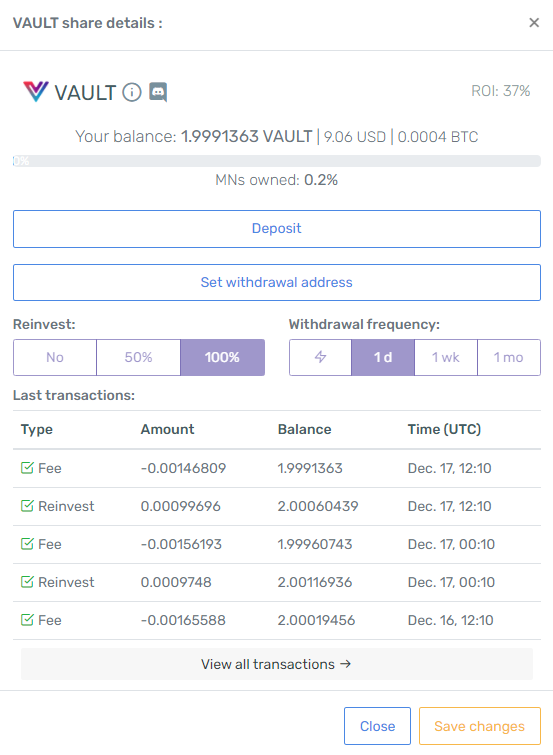The height and width of the screenshot is (755, 553).
Task: Set Reinvest to 50%
Action: 139,357
